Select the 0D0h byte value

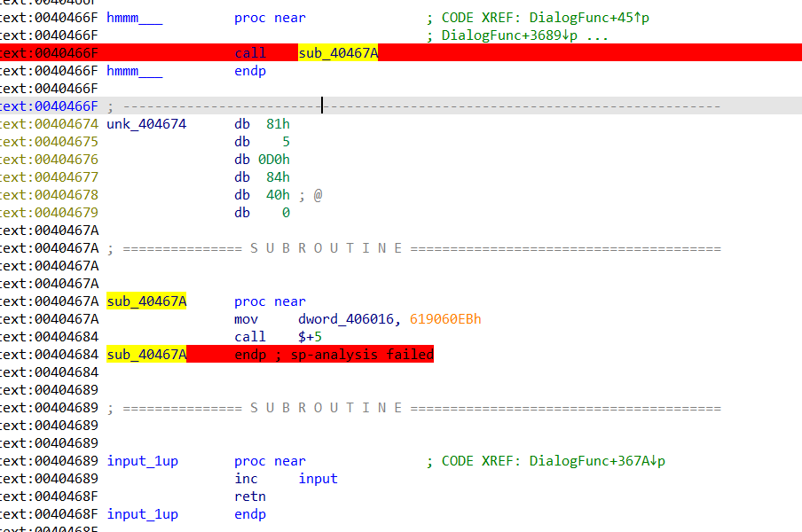click(x=273, y=160)
